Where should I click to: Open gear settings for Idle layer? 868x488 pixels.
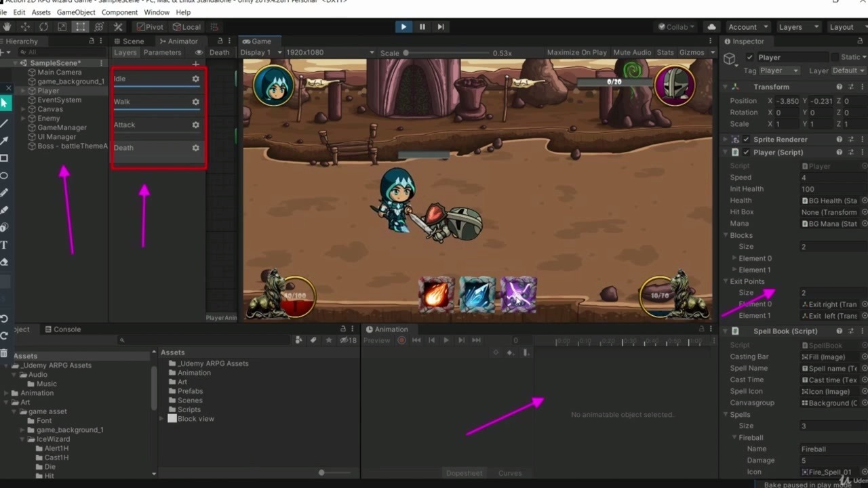[x=195, y=79]
